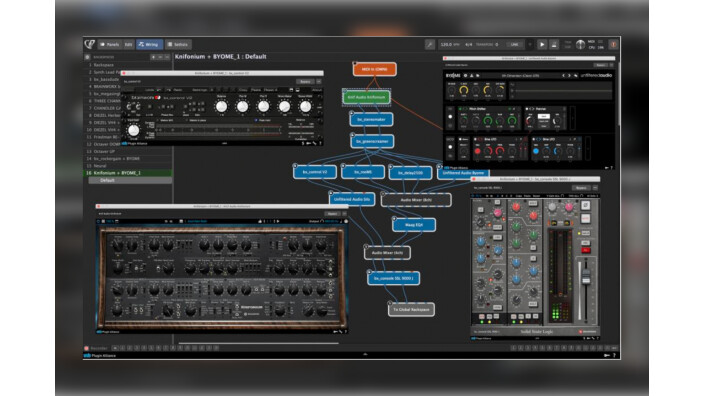
Task: Click the key icon in bottom-right status bar
Action: [607, 355]
